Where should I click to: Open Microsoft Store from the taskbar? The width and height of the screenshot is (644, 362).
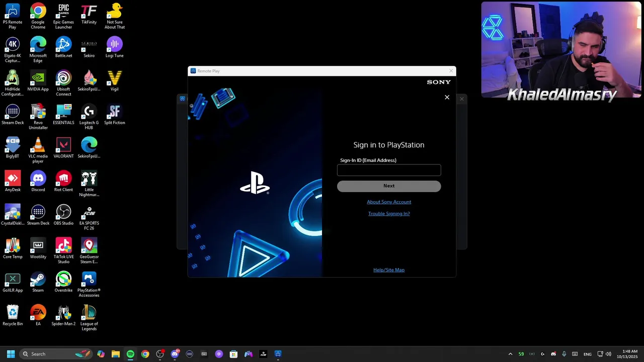(233, 354)
